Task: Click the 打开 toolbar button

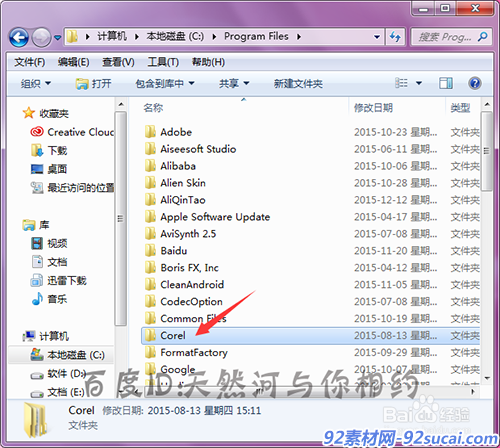Action: [94, 83]
